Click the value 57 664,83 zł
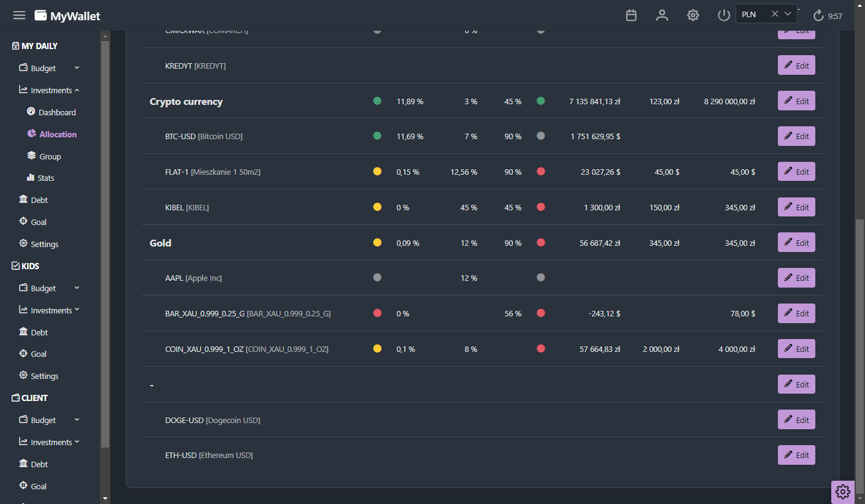Image resolution: width=865 pixels, height=504 pixels. 600,349
